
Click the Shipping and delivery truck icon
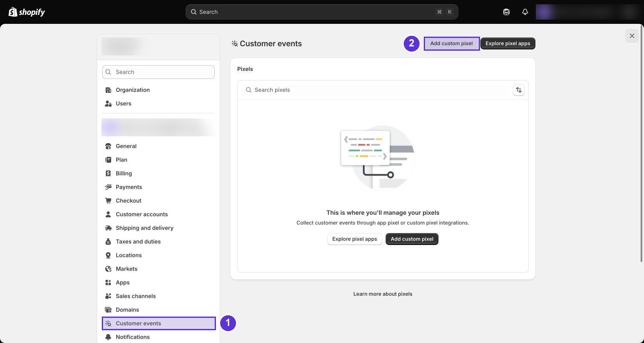(108, 228)
